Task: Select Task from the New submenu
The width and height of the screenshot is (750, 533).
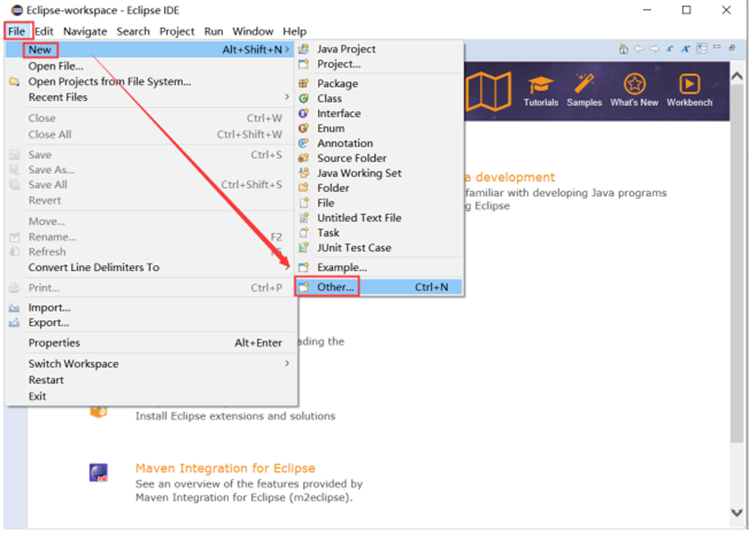Action: pos(378,233)
